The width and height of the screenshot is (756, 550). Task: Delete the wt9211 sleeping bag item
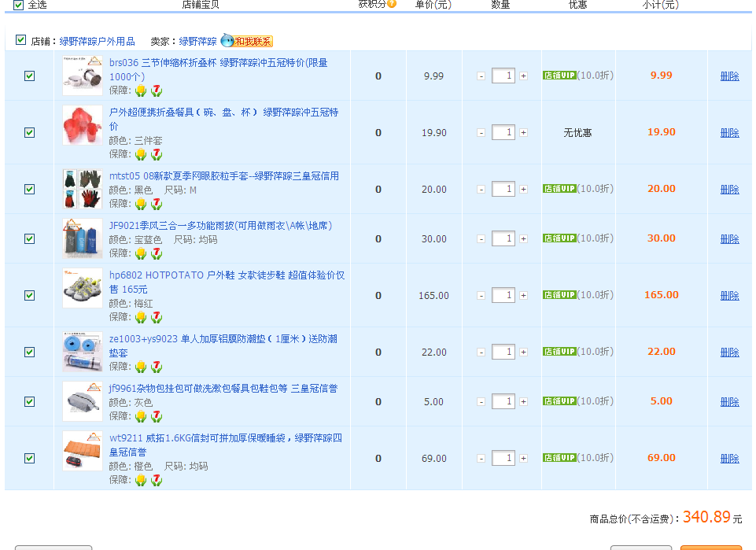pyautogui.click(x=729, y=459)
